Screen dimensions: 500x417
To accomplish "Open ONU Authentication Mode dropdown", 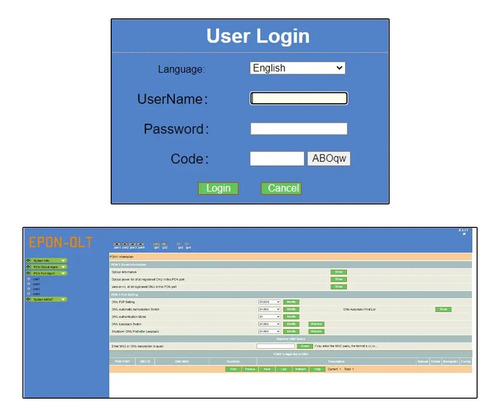I will click(x=269, y=317).
